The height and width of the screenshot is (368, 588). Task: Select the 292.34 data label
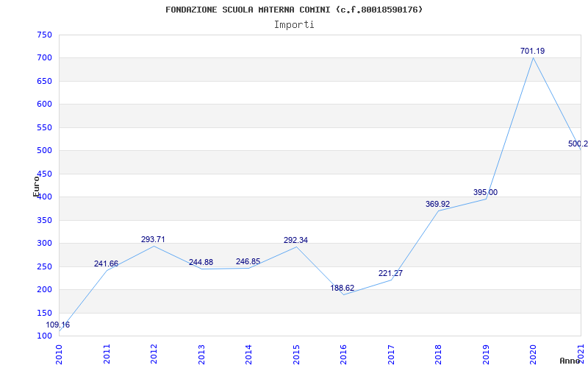[x=295, y=241]
